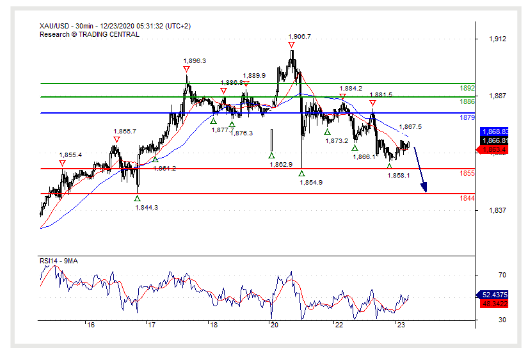Click the blue 1,868.83 moving average tag

point(494,131)
